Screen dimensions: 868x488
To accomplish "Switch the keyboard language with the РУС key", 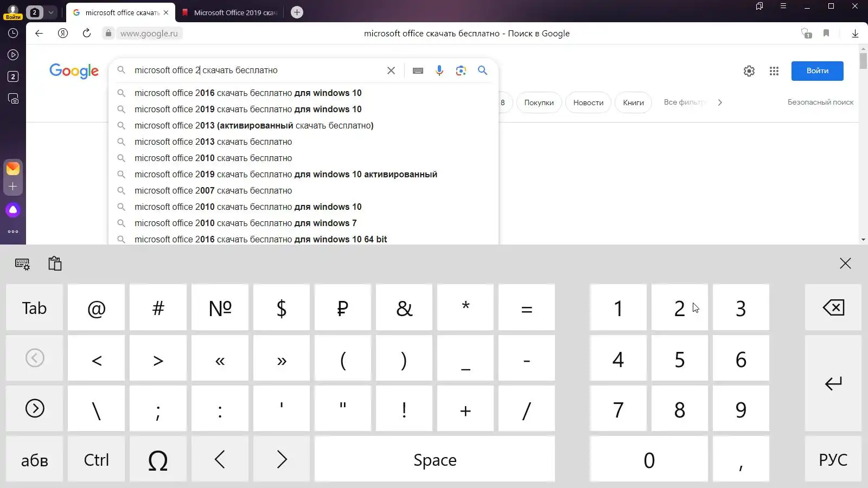I will (833, 460).
